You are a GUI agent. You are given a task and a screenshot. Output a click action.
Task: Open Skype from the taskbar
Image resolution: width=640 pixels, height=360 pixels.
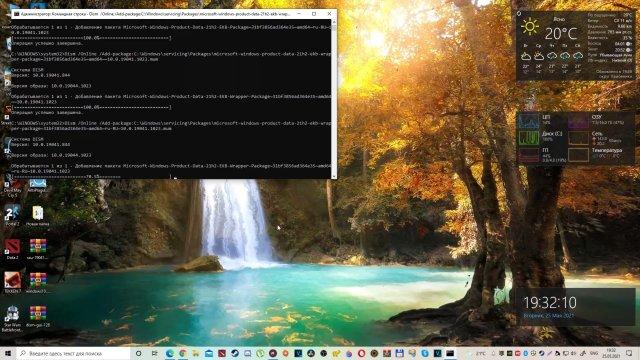[x=424, y=353]
